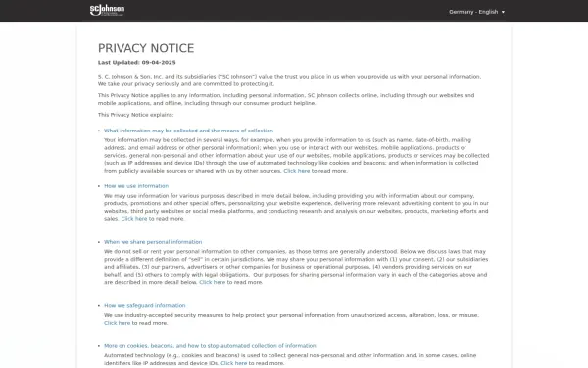Image resolution: width=588 pixels, height=368 pixels.
Task: Open 'What information may be collected' link
Action: click(188, 131)
